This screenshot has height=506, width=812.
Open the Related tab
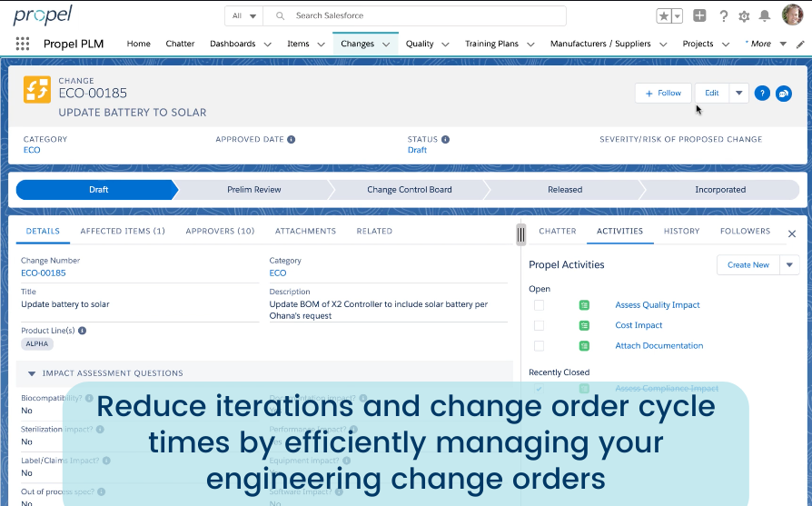coord(374,231)
